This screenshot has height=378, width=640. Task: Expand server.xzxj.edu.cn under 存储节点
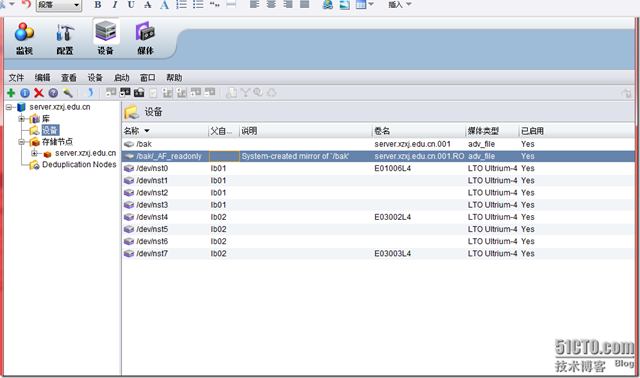click(x=35, y=153)
